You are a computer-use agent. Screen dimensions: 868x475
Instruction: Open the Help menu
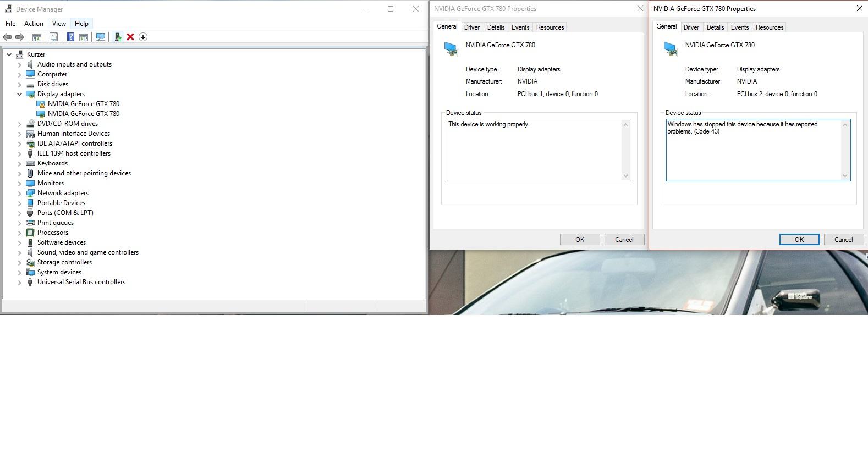point(81,24)
